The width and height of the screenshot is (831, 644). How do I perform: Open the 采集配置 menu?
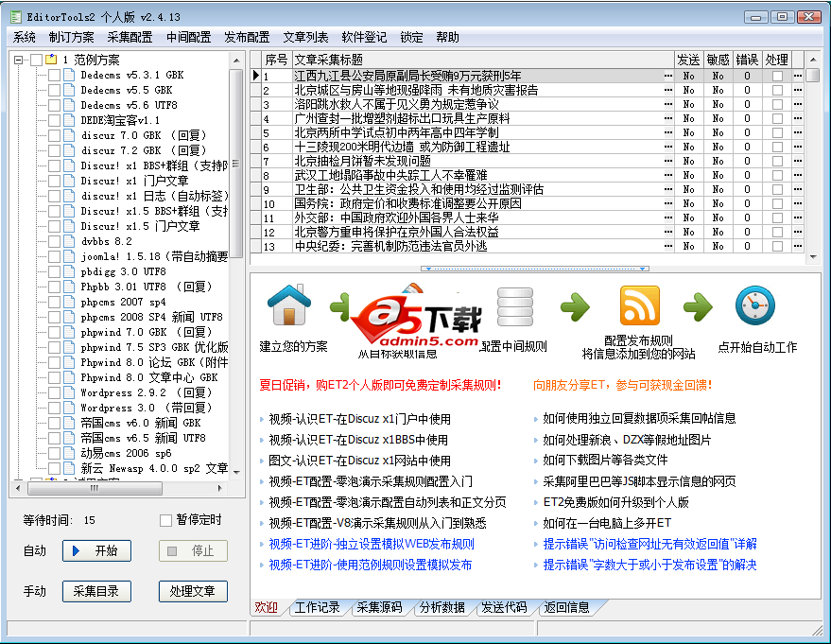pos(130,37)
